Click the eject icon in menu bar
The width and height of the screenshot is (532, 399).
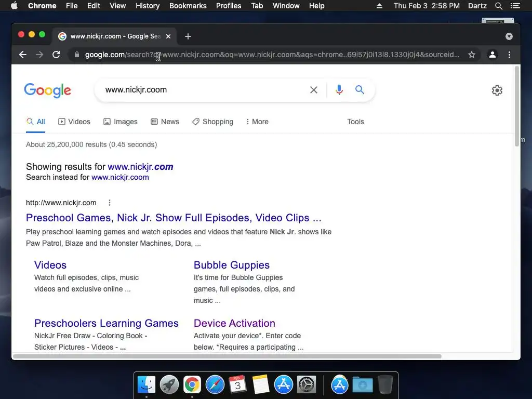379,6
